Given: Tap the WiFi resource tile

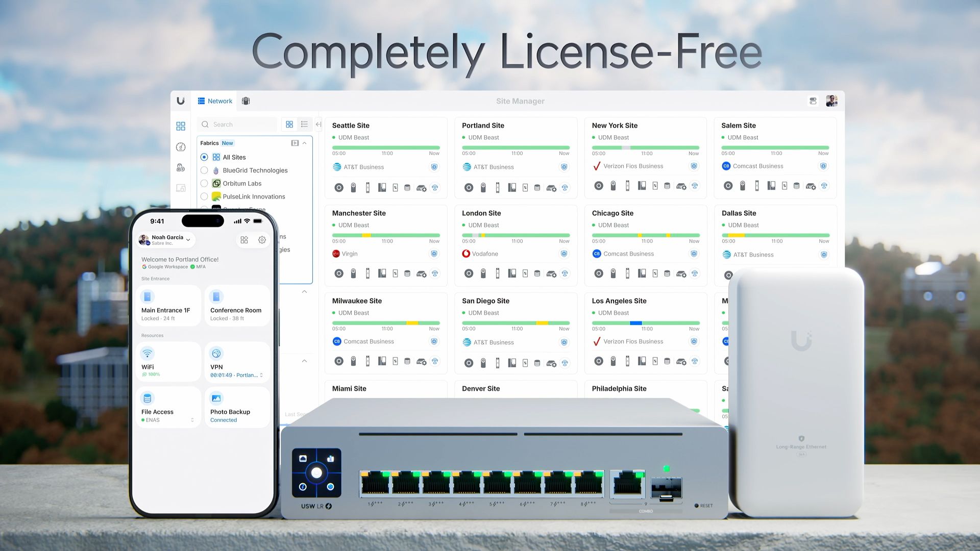Looking at the screenshot, I should [168, 362].
